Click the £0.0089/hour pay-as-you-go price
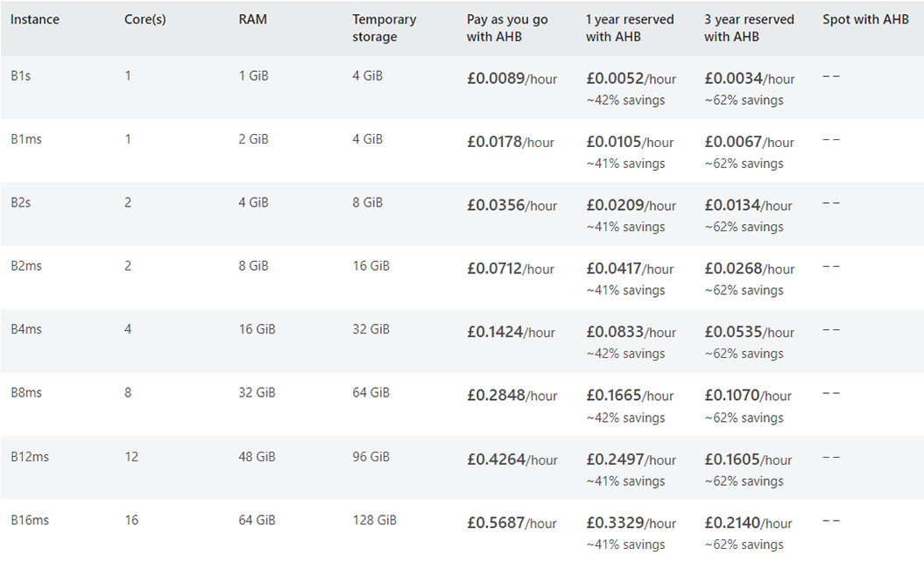 511,79
